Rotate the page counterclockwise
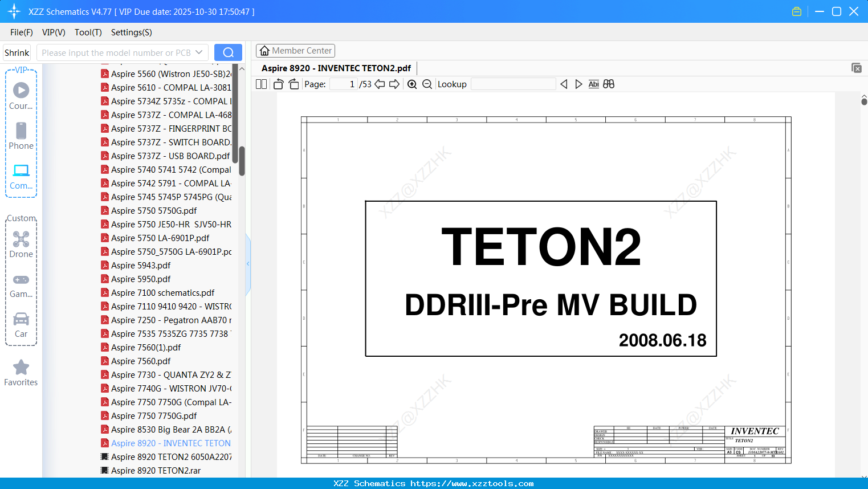868x489 pixels. pyautogui.click(x=279, y=84)
